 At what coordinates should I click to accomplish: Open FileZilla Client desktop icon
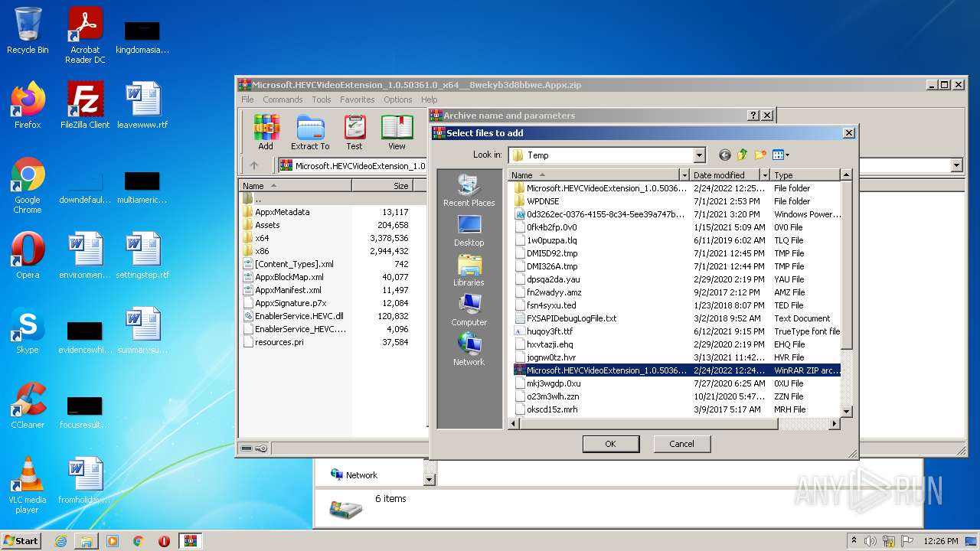click(x=85, y=105)
